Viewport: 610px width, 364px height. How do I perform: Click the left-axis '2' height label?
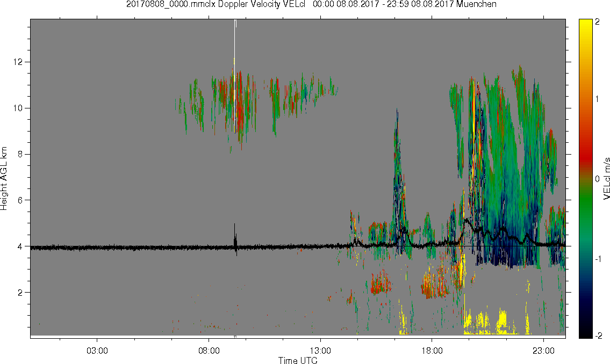point(20,293)
